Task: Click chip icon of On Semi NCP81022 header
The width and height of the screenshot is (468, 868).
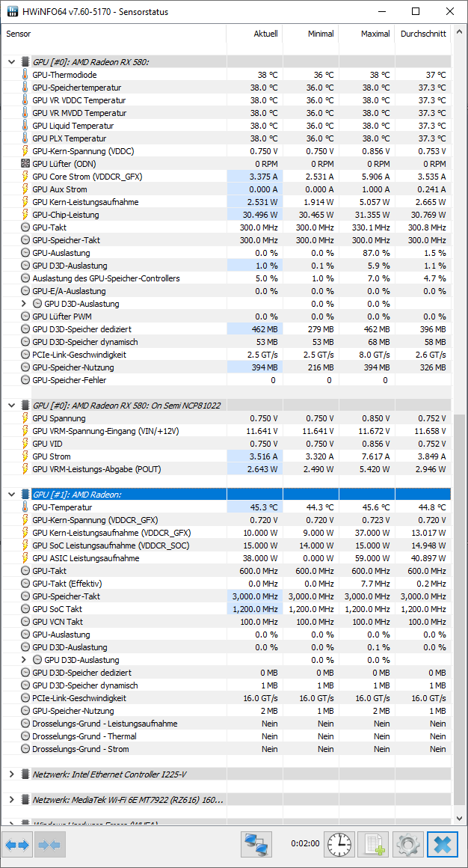Action: (x=25, y=406)
